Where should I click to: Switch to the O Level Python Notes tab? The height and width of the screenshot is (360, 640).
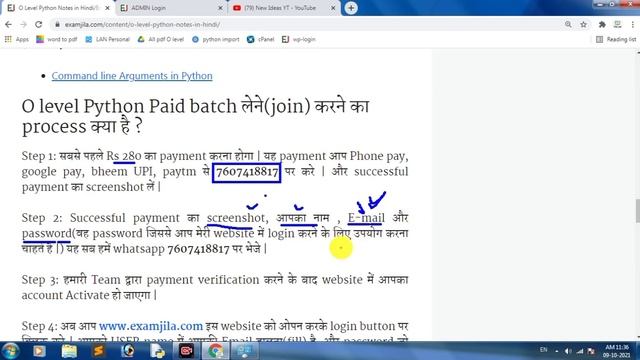pos(57,8)
